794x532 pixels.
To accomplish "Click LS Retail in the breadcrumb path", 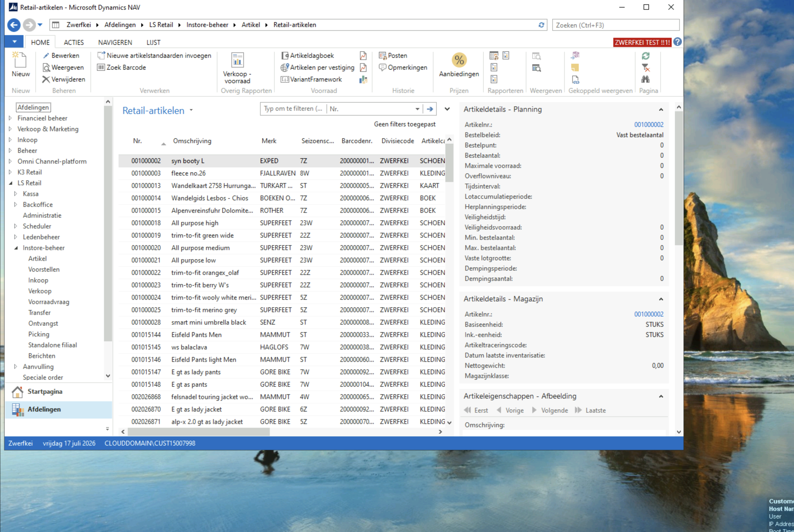I will point(161,25).
